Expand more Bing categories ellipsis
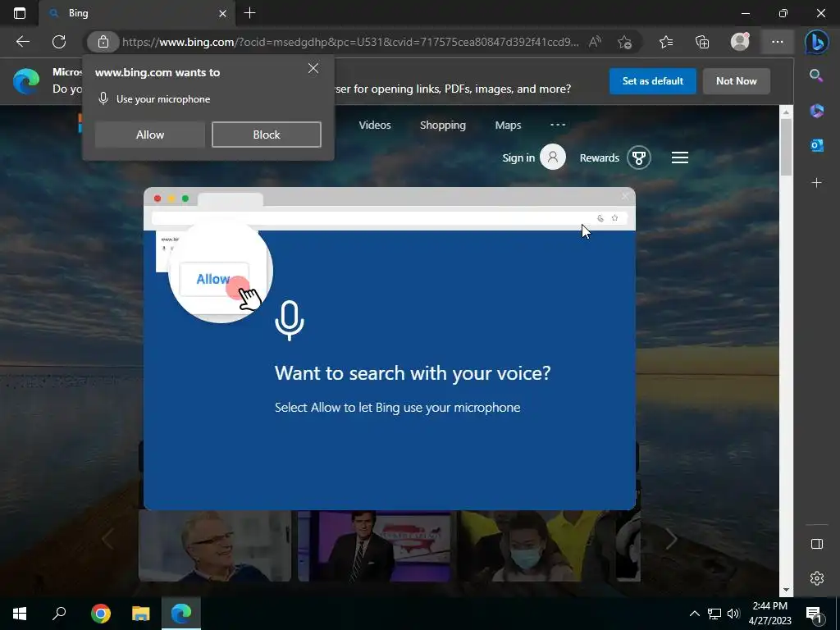 pyautogui.click(x=558, y=125)
